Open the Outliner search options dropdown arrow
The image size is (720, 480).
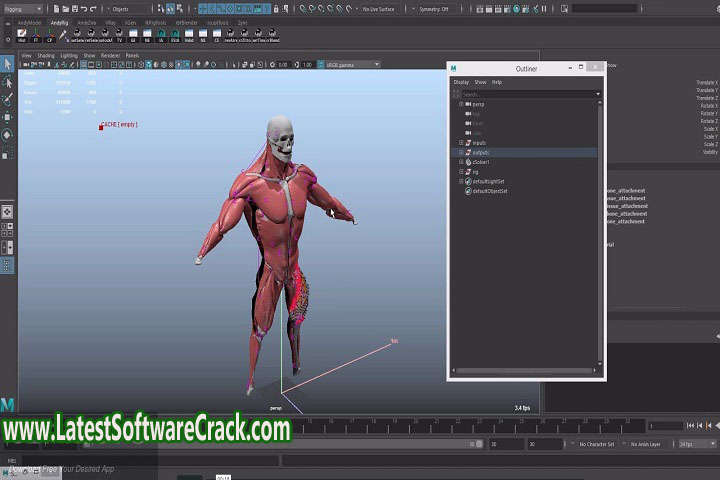click(x=598, y=94)
